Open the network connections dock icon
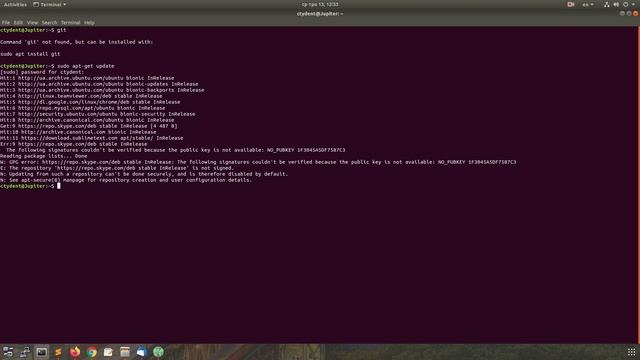This screenshot has height=360, width=640. [25, 352]
